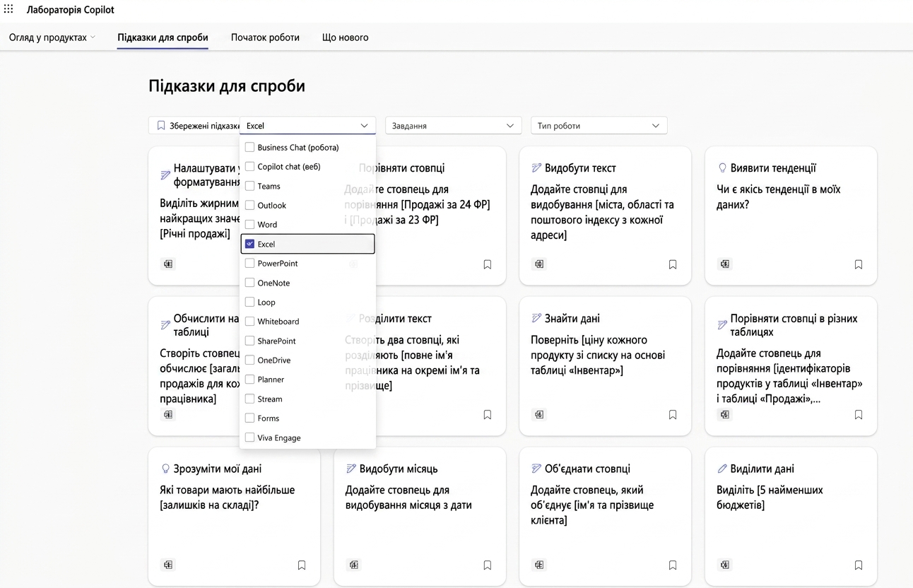Open the 'Видобути місяць' prompt card

420,516
